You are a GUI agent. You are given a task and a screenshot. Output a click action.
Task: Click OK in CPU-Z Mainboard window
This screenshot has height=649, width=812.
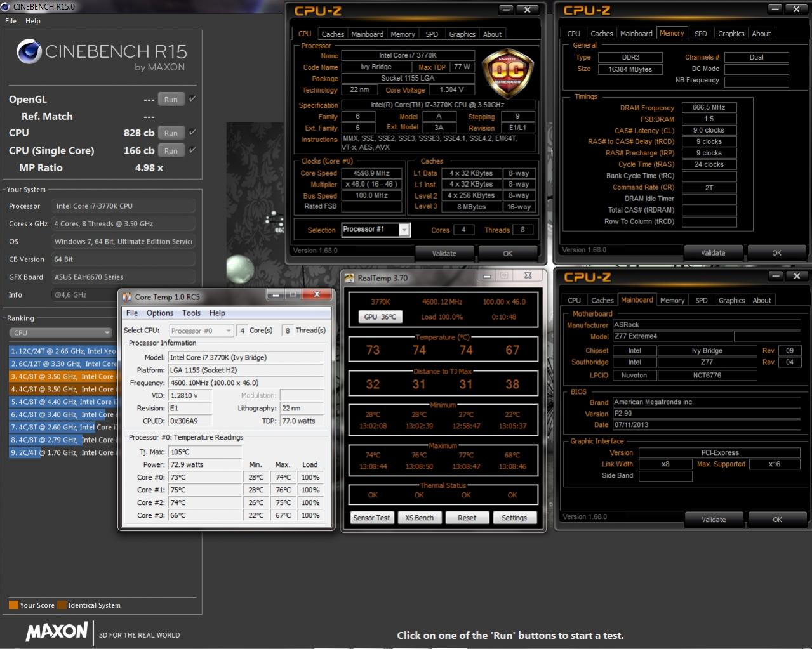[777, 520]
